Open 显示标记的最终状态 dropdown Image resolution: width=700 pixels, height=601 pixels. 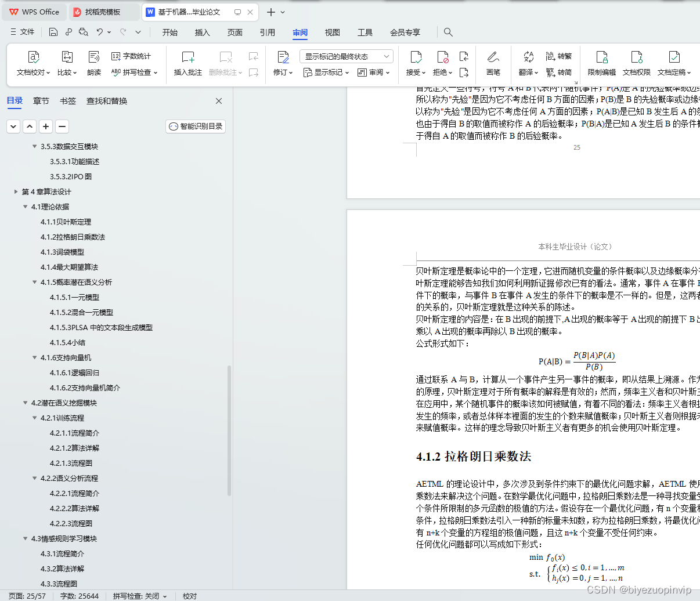pos(347,56)
